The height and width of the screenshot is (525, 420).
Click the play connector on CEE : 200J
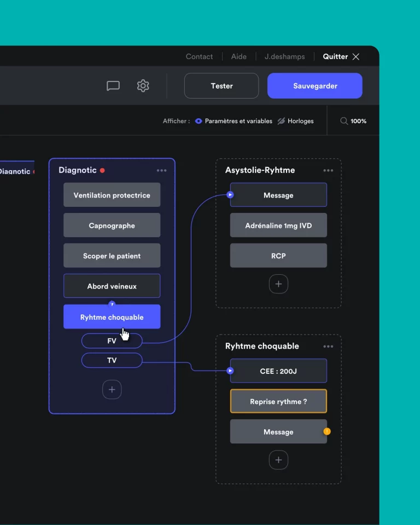(230, 371)
